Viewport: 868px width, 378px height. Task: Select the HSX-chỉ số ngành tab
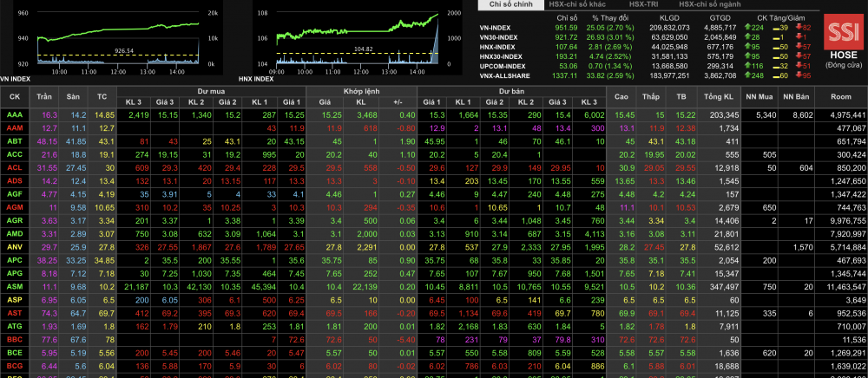(712, 5)
